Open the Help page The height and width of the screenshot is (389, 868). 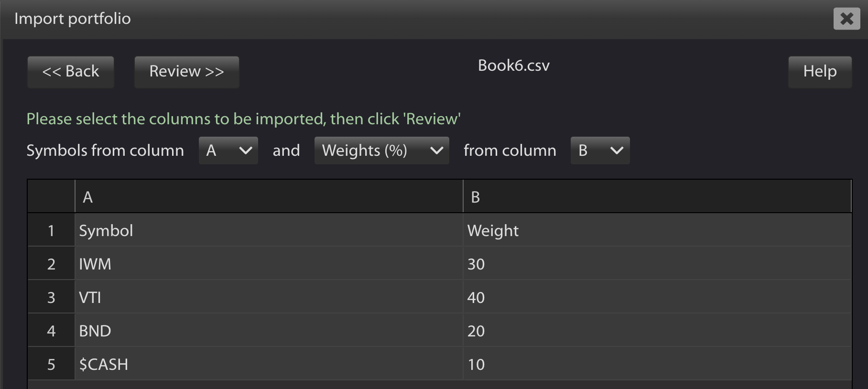pos(820,72)
